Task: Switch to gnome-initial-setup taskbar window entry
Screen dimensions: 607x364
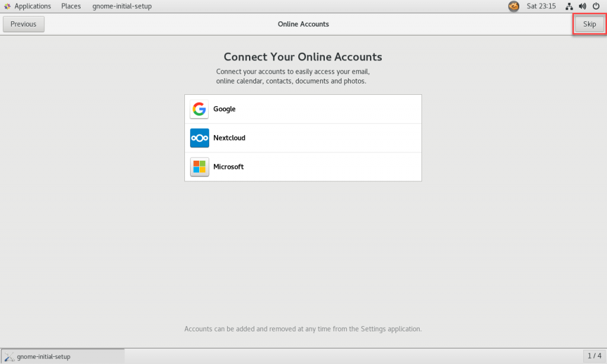Action: [x=63, y=356]
